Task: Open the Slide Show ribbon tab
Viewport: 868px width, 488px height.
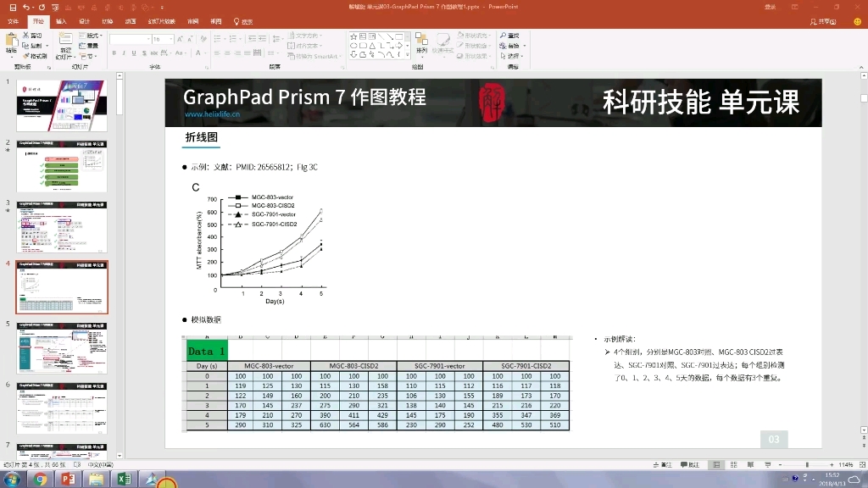Action: point(162,21)
